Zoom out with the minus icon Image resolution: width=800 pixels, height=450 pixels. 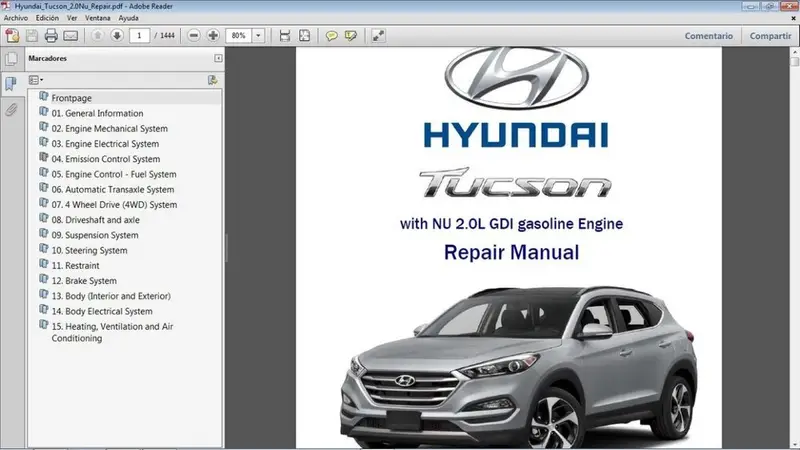(x=193, y=35)
